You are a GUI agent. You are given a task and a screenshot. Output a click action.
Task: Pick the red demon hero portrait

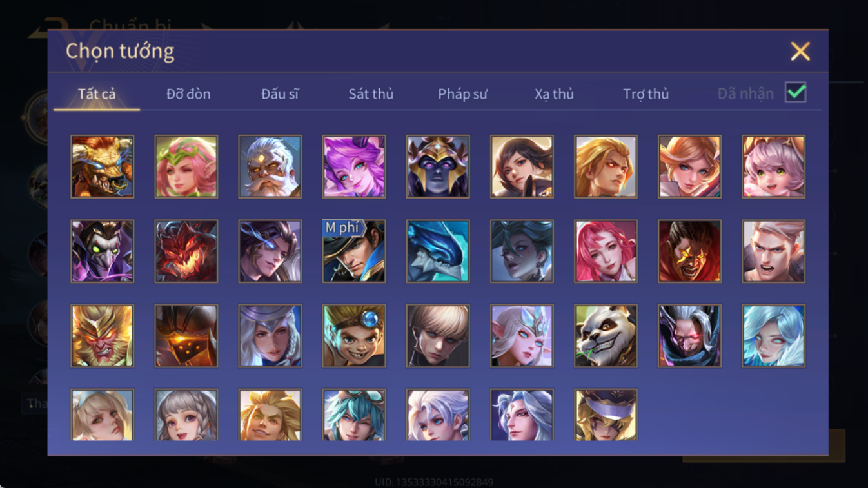point(186,251)
